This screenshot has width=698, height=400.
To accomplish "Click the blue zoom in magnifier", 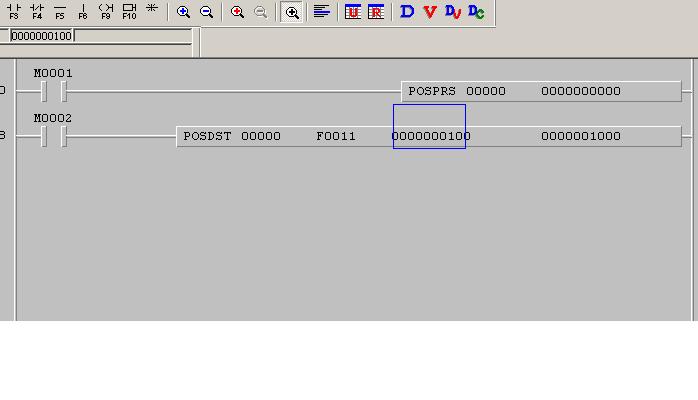I will tap(184, 12).
